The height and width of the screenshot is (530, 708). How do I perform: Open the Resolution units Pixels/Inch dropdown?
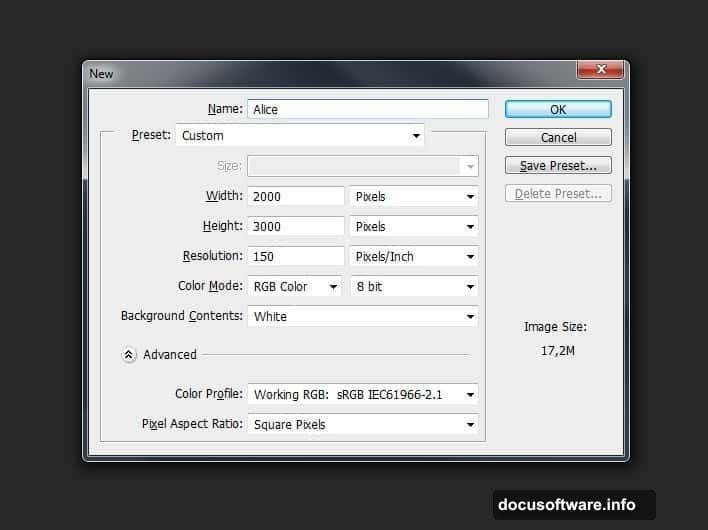[x=413, y=257]
